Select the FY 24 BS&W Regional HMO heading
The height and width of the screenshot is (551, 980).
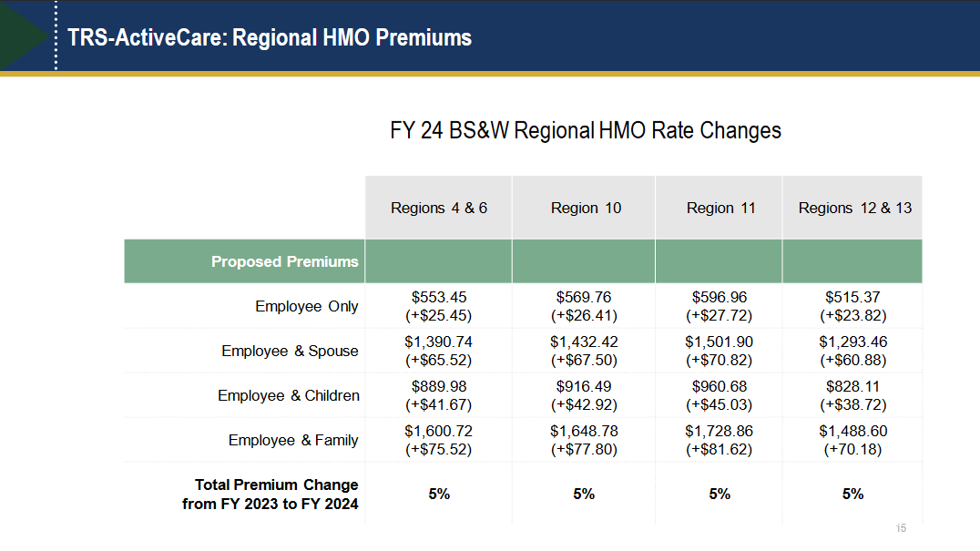(x=585, y=130)
